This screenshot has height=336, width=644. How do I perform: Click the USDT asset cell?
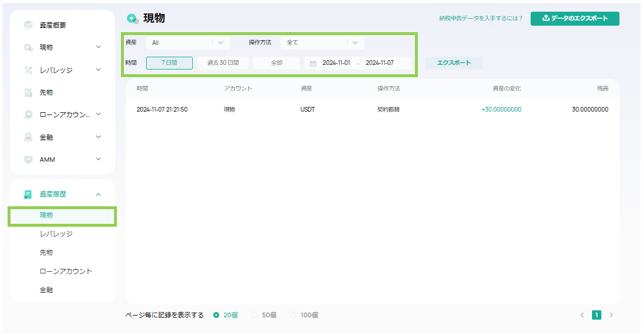coord(307,110)
